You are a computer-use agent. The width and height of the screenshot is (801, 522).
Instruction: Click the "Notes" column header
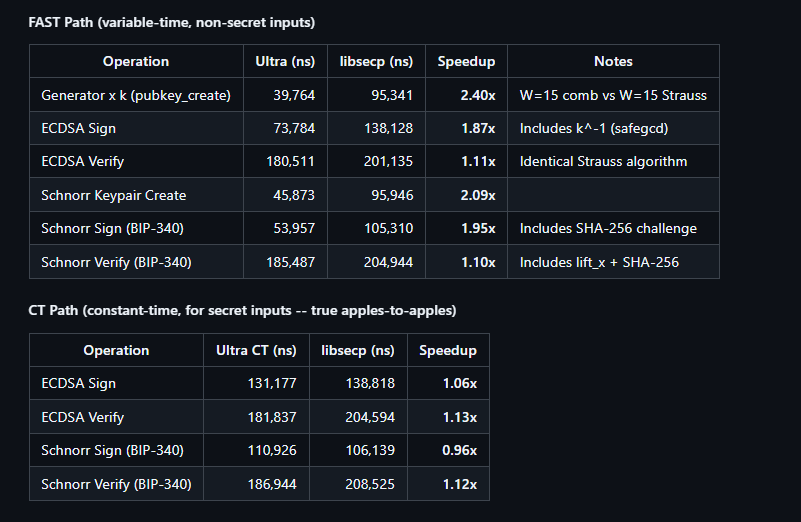pos(613,62)
